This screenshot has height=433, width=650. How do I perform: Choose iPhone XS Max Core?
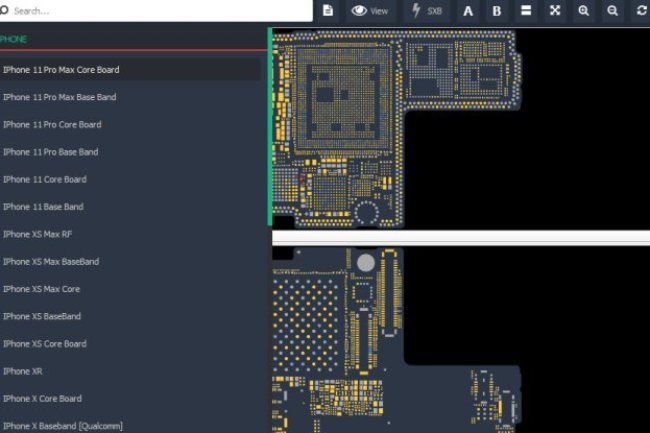(x=41, y=289)
